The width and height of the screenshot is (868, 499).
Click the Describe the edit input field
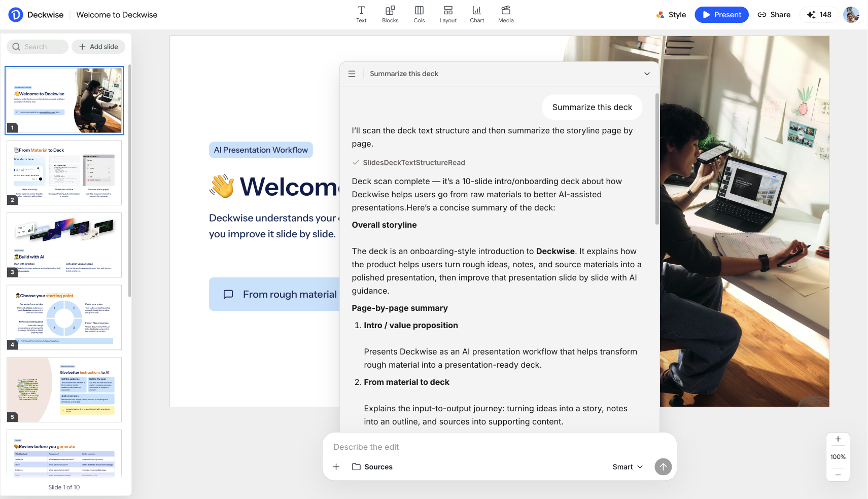(x=499, y=447)
